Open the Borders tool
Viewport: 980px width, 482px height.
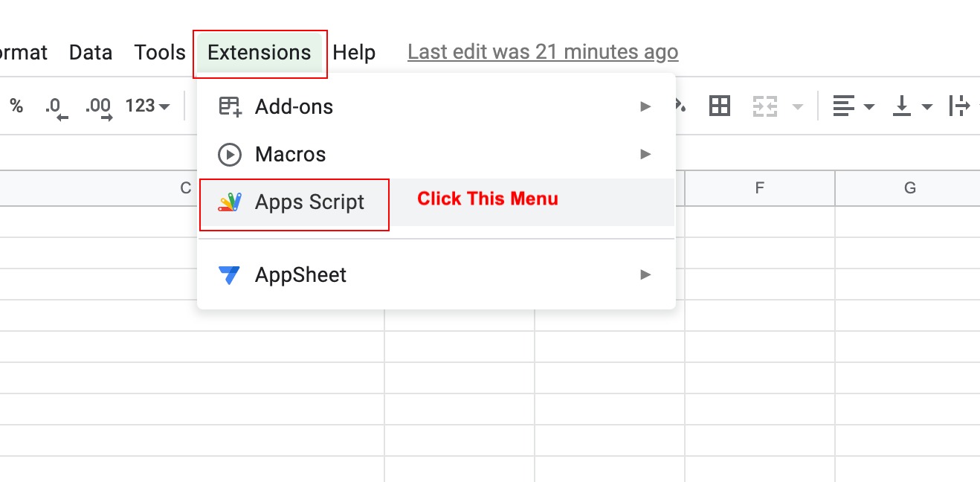pos(719,106)
